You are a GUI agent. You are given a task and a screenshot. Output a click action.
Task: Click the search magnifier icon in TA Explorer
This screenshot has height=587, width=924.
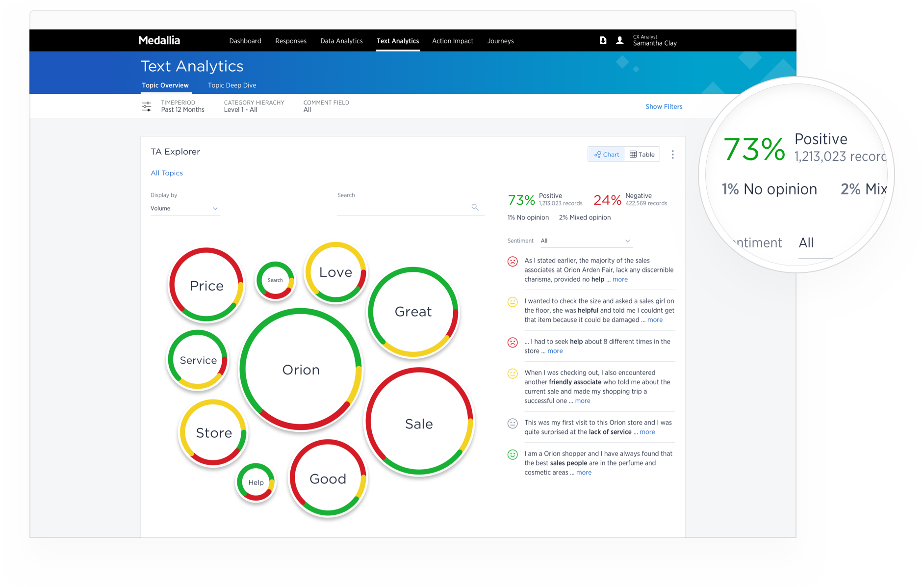coord(474,207)
